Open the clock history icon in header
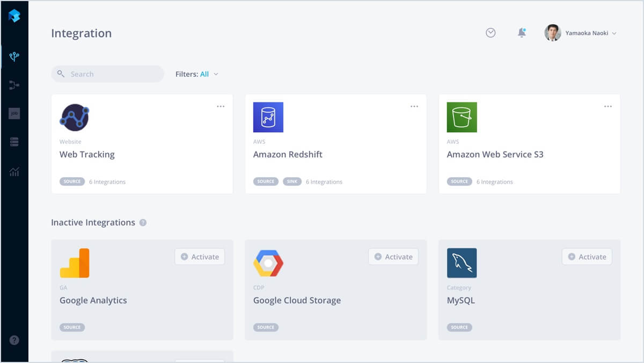Image resolution: width=644 pixels, height=363 pixels. pyautogui.click(x=491, y=33)
